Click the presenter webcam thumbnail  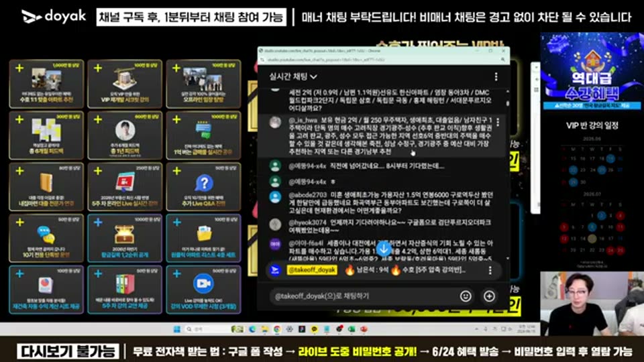tap(592, 304)
